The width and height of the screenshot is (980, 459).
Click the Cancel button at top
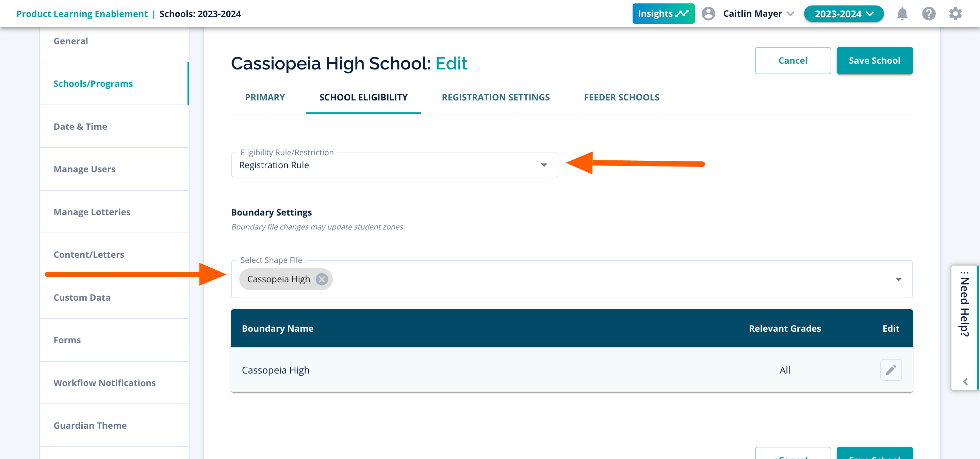793,61
